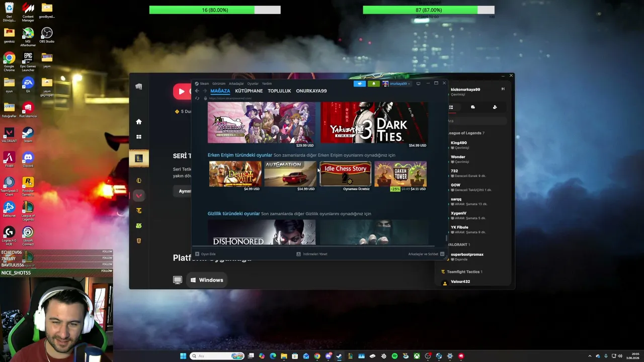This screenshot has width=644, height=362.
Task: Reload the Steam store page
Action: [x=197, y=98]
